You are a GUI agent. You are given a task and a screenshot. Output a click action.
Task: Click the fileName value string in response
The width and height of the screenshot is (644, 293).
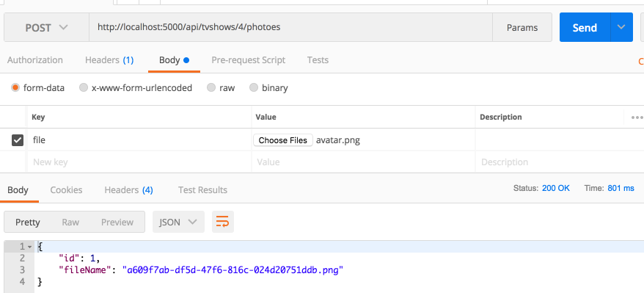pyautogui.click(x=233, y=270)
